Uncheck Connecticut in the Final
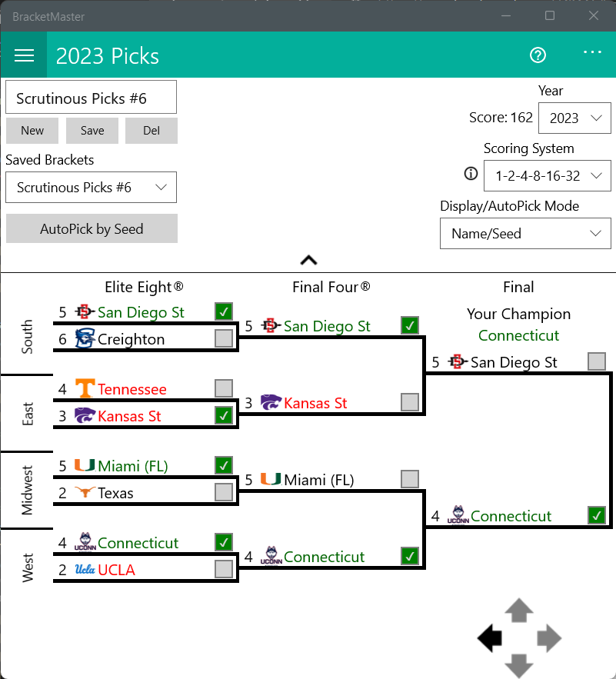The image size is (616, 679). click(596, 515)
